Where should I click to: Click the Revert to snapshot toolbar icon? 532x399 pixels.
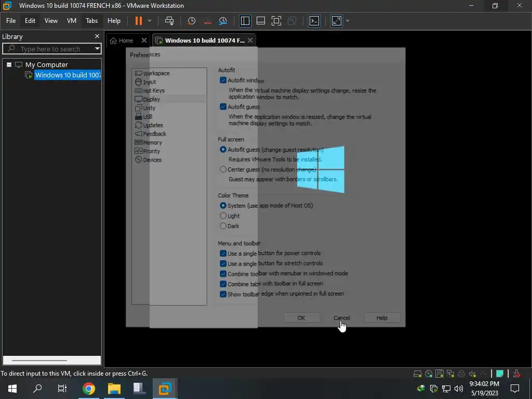coord(207,21)
